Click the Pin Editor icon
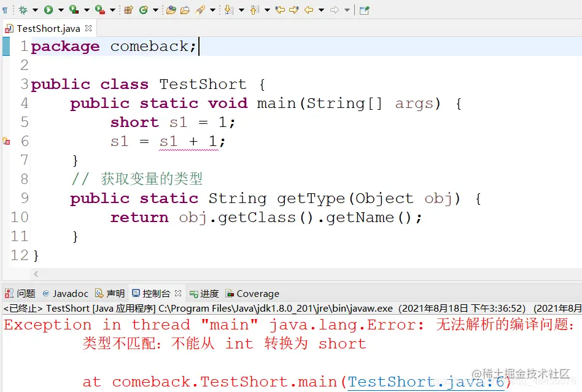582x392 pixels. coord(365,10)
